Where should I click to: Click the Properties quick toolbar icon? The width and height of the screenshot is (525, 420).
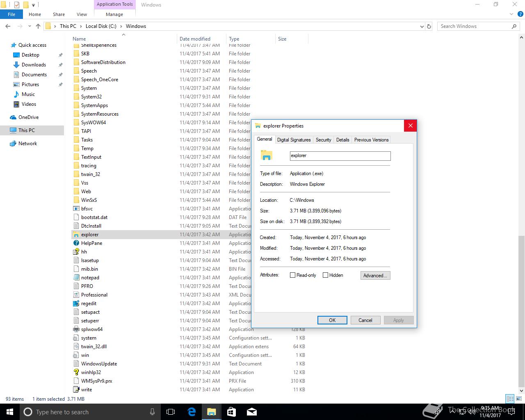[x=17, y=5]
